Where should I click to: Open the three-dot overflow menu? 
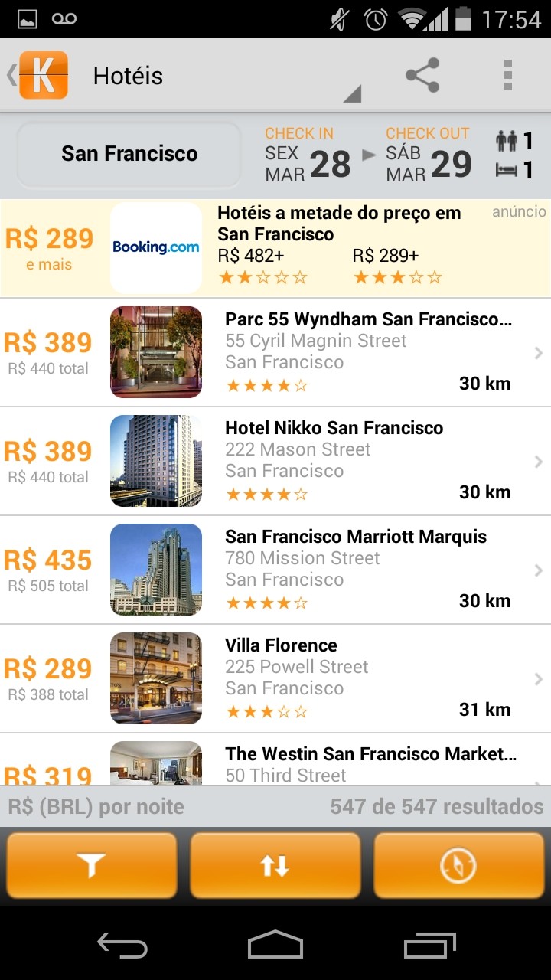(x=507, y=75)
